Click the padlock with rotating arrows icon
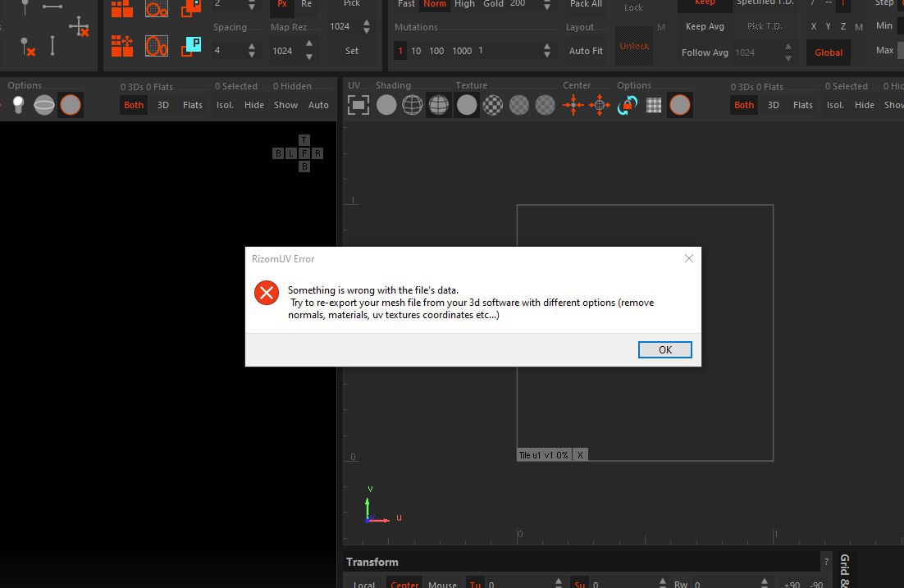The image size is (904, 588). 628,105
